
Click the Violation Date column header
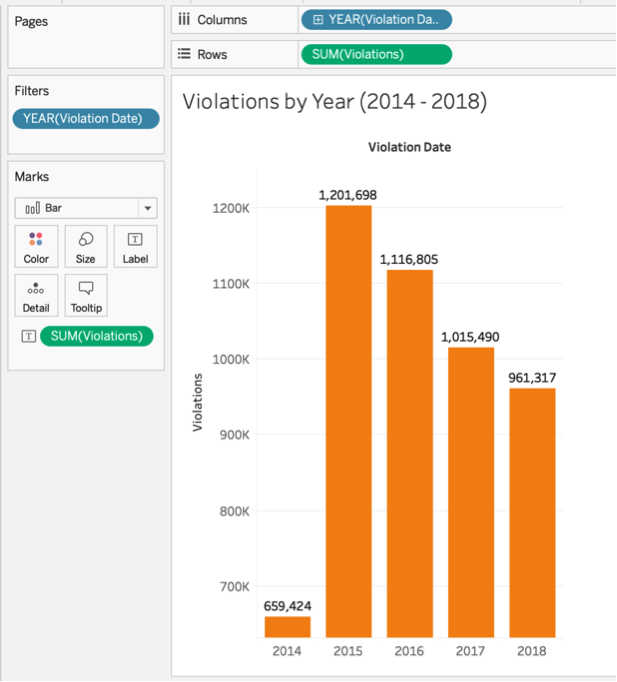[x=409, y=147]
